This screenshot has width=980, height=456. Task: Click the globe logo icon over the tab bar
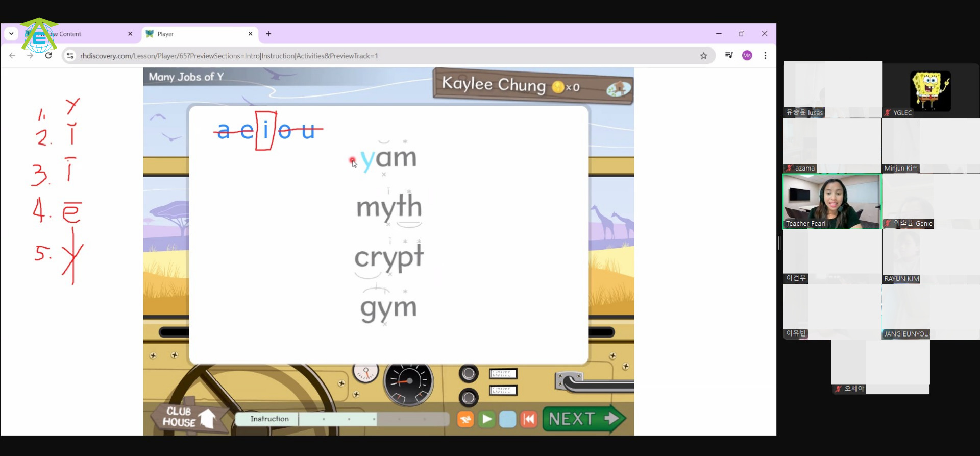tap(39, 36)
